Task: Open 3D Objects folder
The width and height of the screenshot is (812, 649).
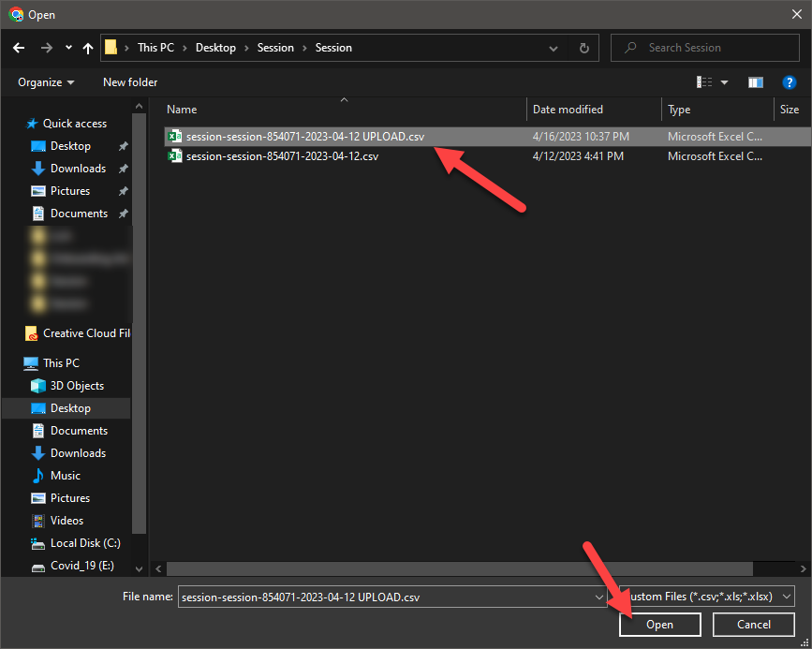Action: 77,386
